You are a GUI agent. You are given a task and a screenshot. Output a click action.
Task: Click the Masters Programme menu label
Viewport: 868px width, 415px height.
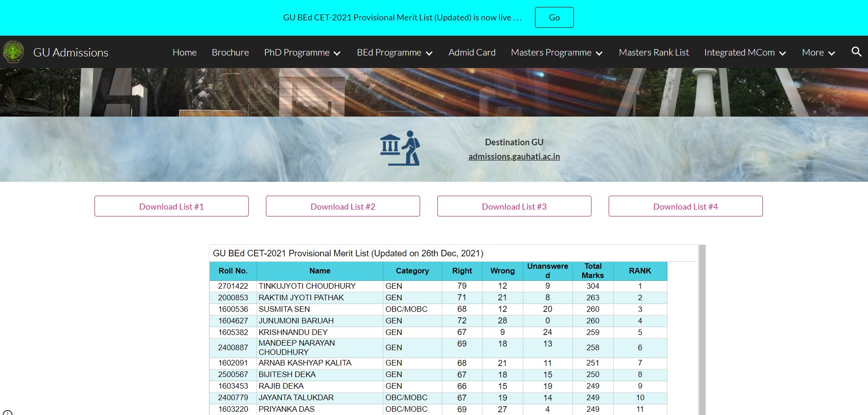point(551,52)
